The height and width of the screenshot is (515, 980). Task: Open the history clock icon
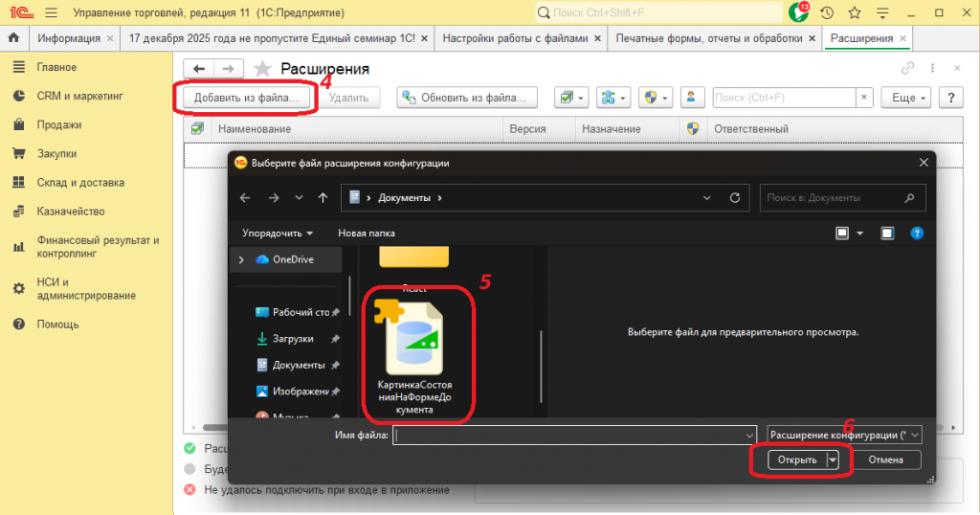[x=827, y=12]
